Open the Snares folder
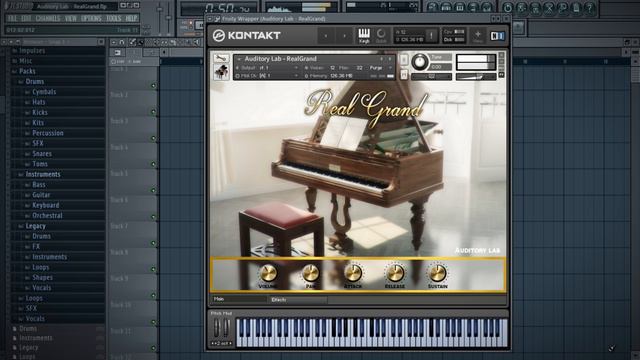Image resolution: width=640 pixels, height=360 pixels. point(42,154)
